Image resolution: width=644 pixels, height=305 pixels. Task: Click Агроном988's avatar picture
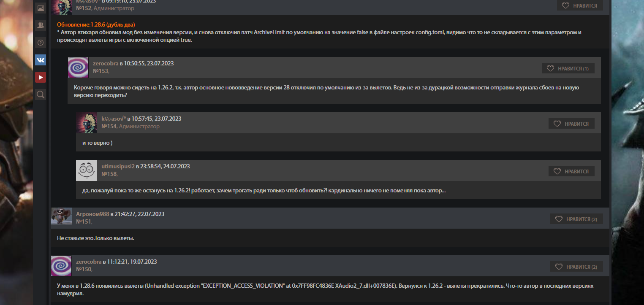coord(61,216)
